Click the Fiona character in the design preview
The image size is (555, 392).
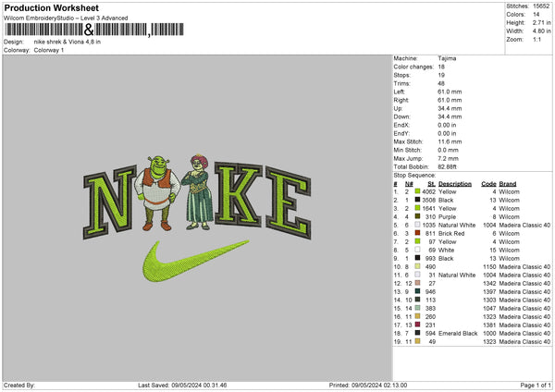pyautogui.click(x=198, y=191)
